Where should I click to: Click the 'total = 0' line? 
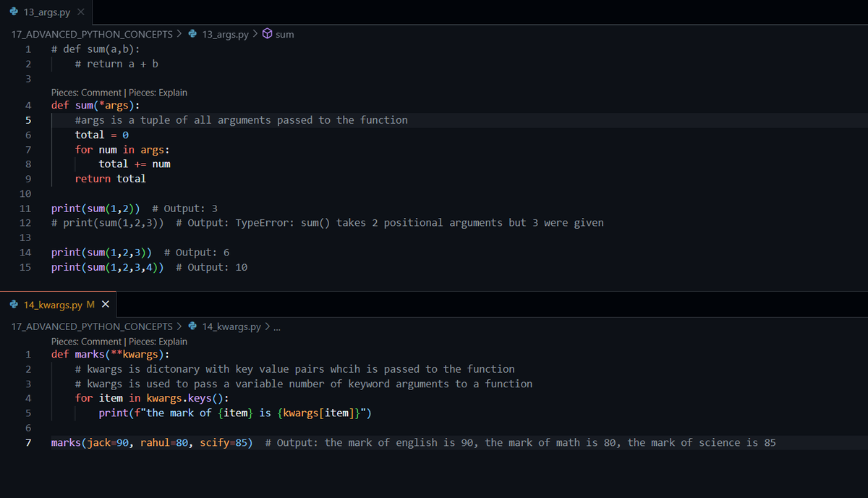(102, 135)
